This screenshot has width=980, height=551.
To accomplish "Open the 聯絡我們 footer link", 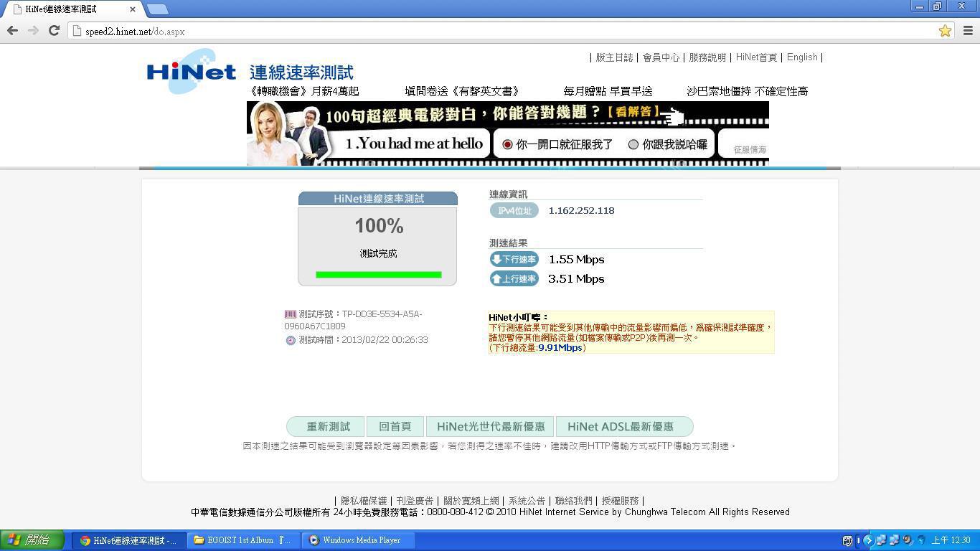I will 574,501.
